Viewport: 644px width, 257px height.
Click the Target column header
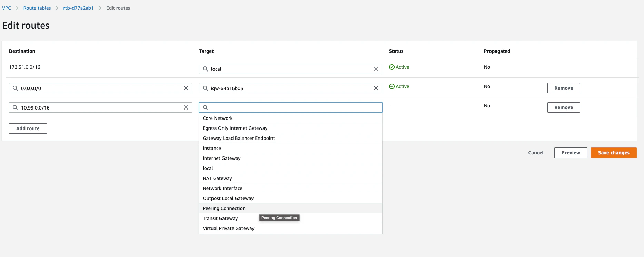pyautogui.click(x=206, y=51)
